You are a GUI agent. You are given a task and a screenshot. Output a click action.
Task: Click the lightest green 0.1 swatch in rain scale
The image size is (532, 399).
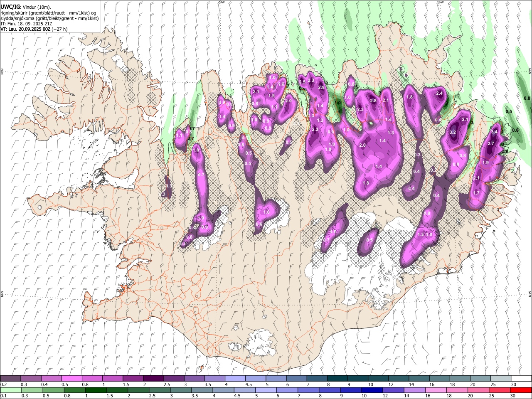[11, 390]
